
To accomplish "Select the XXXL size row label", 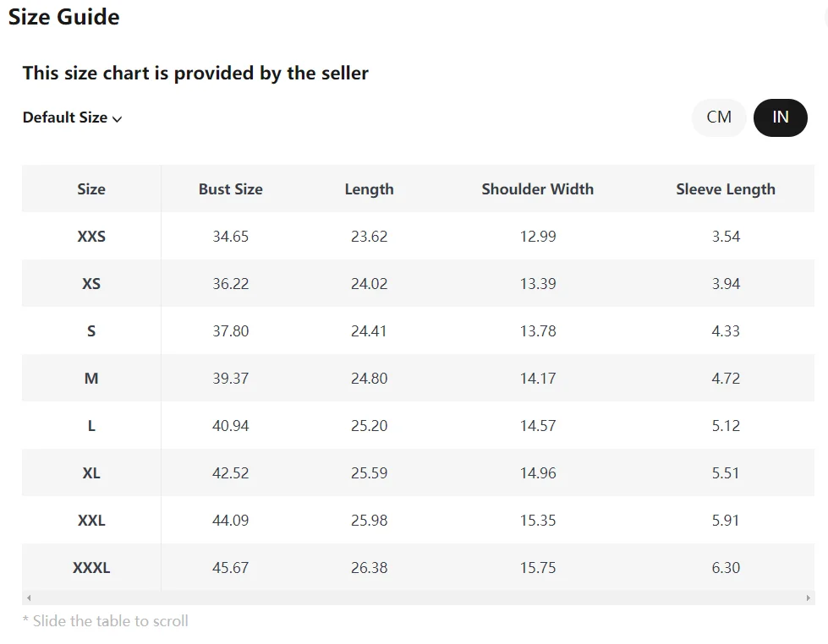I will [91, 567].
